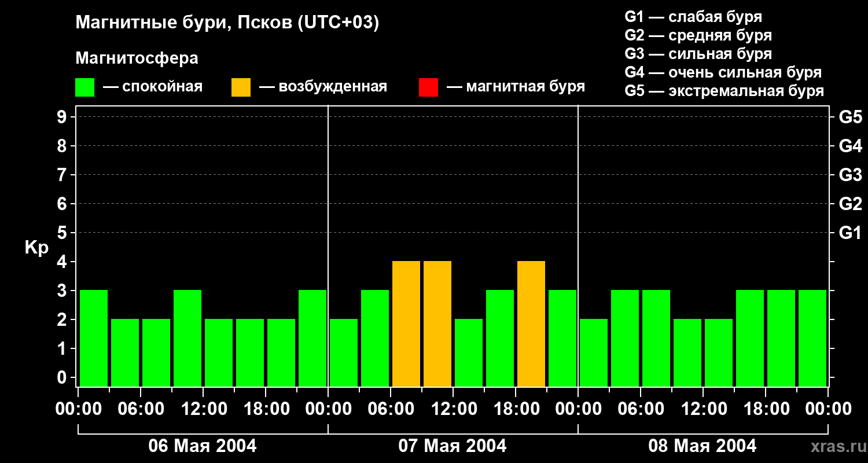Click the '07 Мая 2004' date label
Image resolution: width=868 pixels, height=463 pixels.
coord(453,446)
